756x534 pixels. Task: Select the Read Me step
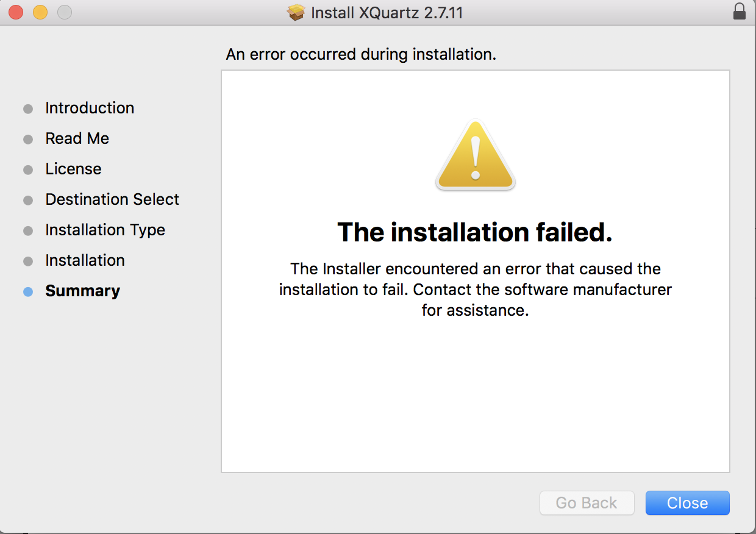[77, 138]
